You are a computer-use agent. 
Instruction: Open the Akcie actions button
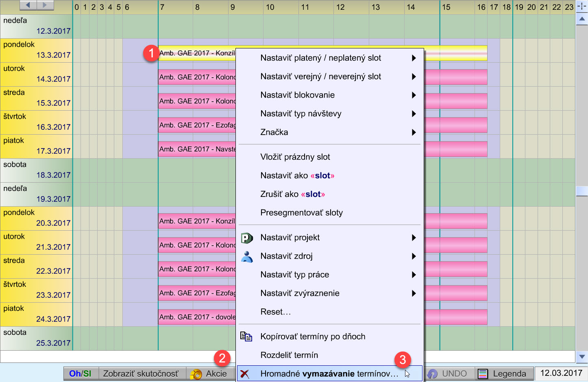210,373
